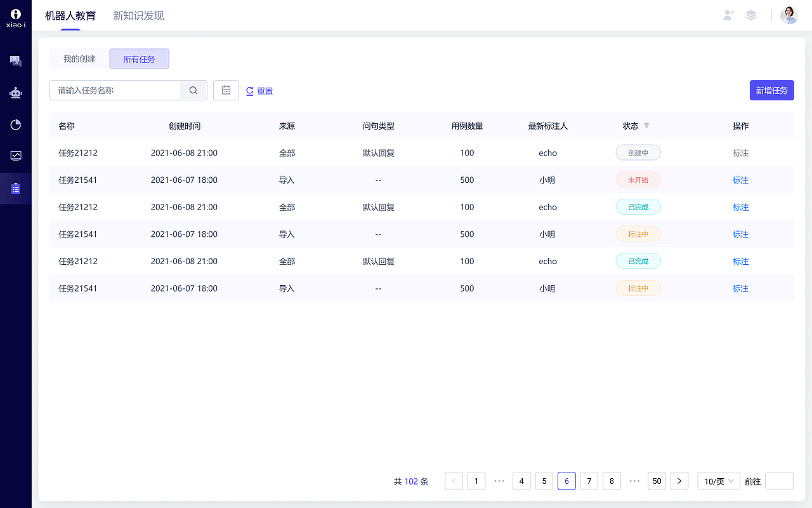This screenshot has height=508, width=812.
Task: Switch to the 我的创建 tab
Action: [79, 58]
